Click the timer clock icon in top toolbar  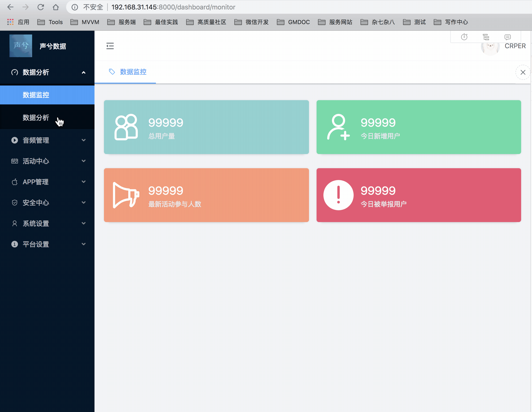point(464,37)
